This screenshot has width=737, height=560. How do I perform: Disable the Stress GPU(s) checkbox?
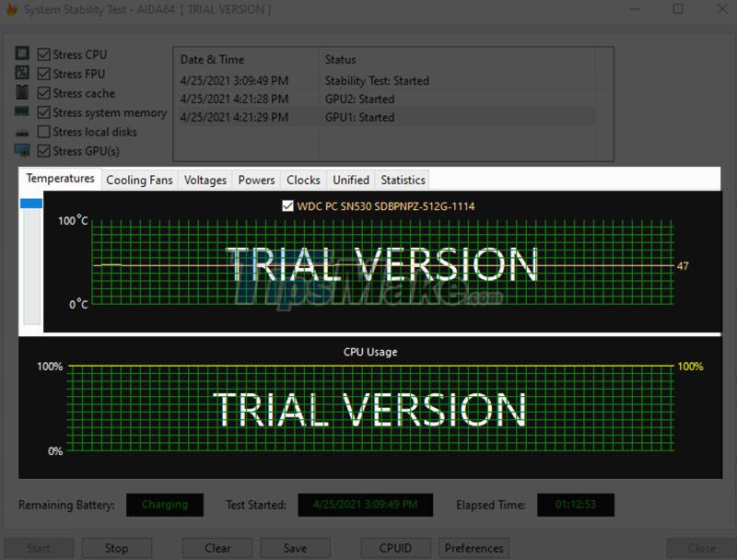tap(43, 151)
